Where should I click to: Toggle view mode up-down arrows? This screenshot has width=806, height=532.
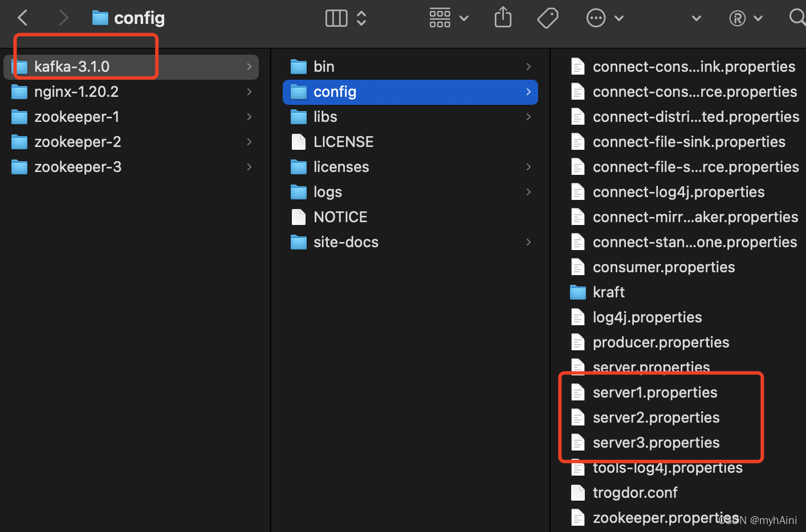[x=361, y=18]
